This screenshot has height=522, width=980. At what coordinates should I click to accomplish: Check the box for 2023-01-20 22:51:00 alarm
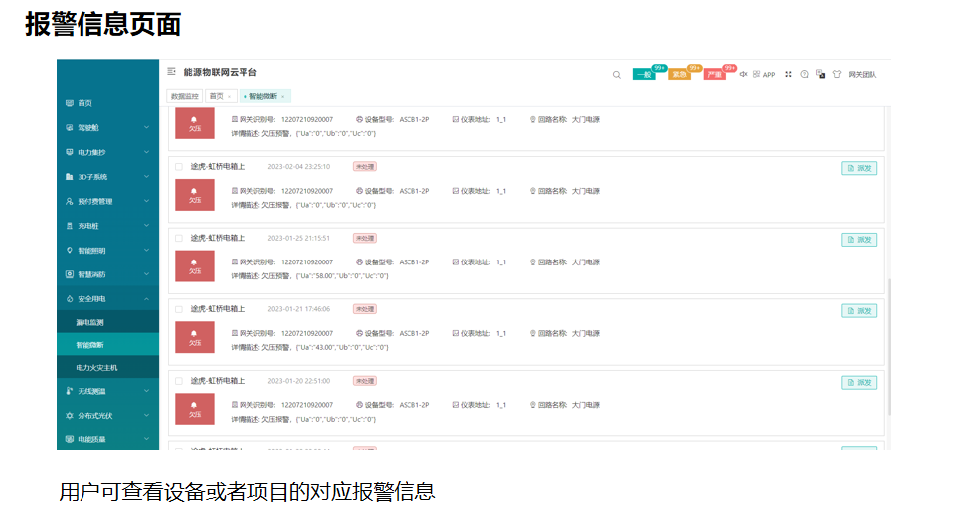pyautogui.click(x=179, y=381)
